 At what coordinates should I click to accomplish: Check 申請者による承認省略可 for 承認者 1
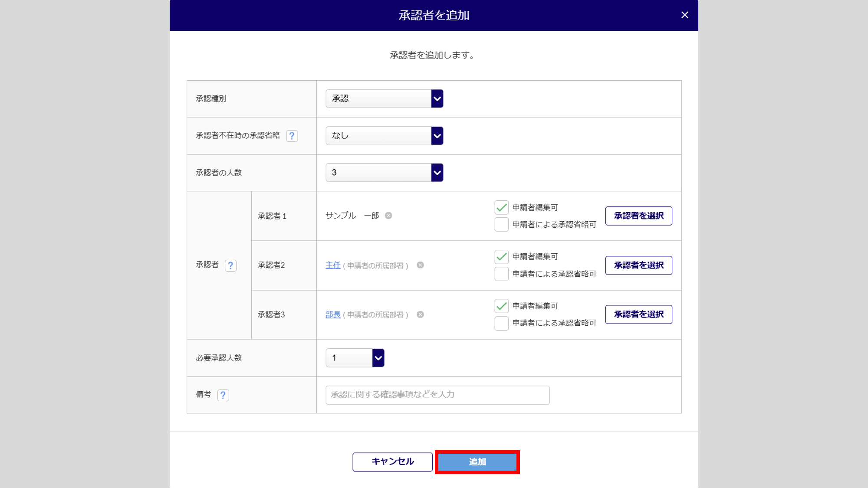(501, 225)
